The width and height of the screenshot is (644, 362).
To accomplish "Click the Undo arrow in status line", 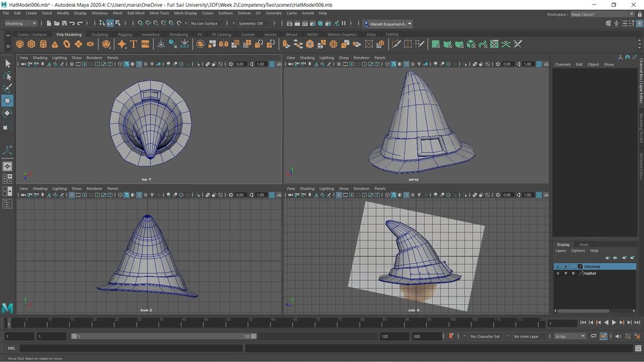I will (72, 23).
